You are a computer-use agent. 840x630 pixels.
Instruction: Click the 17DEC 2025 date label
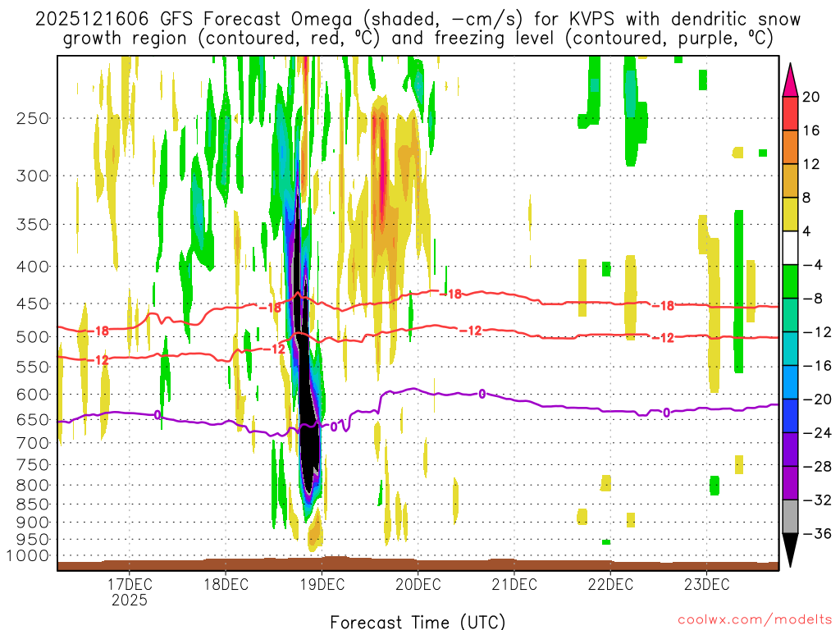[130, 591]
